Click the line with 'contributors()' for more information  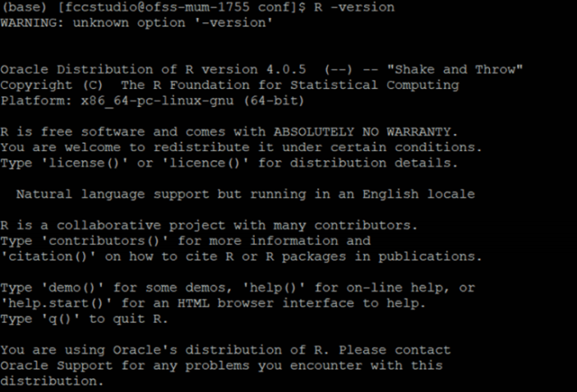click(x=186, y=241)
